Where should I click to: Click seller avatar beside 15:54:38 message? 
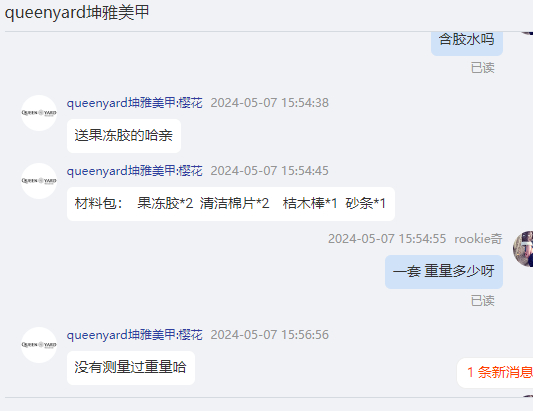39,113
